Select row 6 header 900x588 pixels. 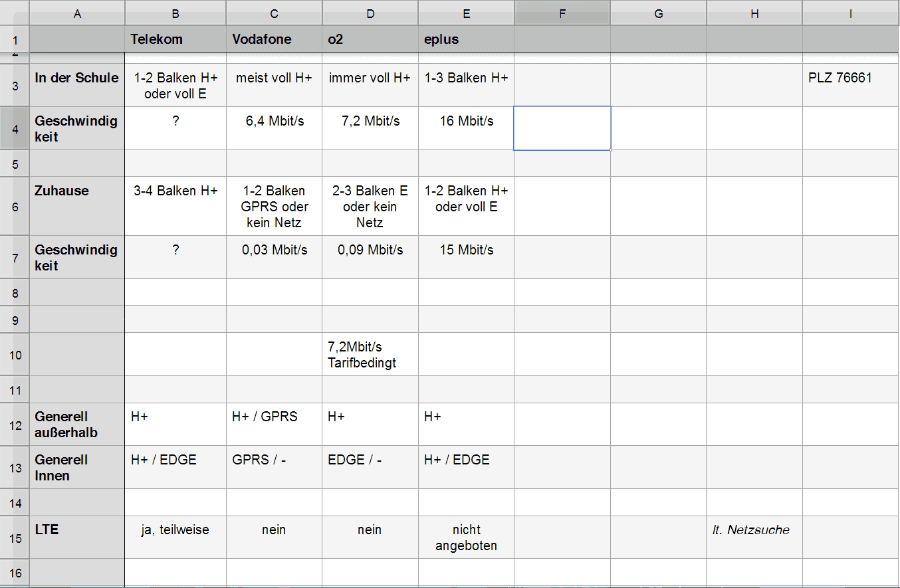[15, 206]
